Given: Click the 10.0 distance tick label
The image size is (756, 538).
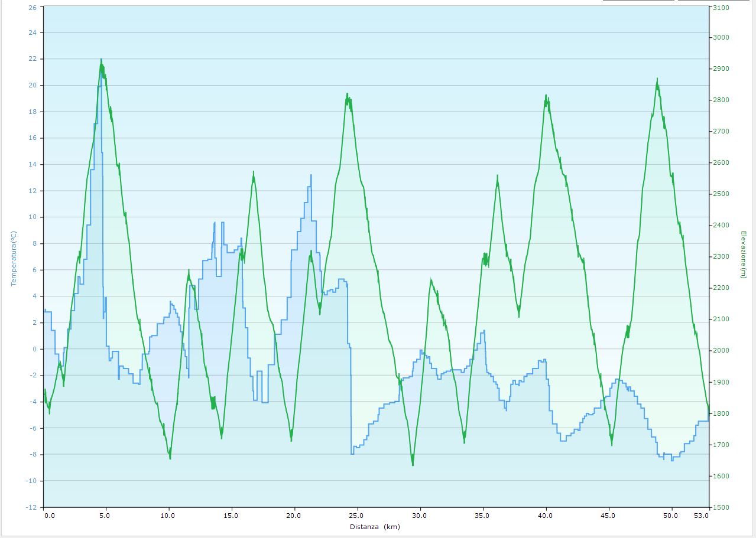Looking at the screenshot, I should 168,516.
